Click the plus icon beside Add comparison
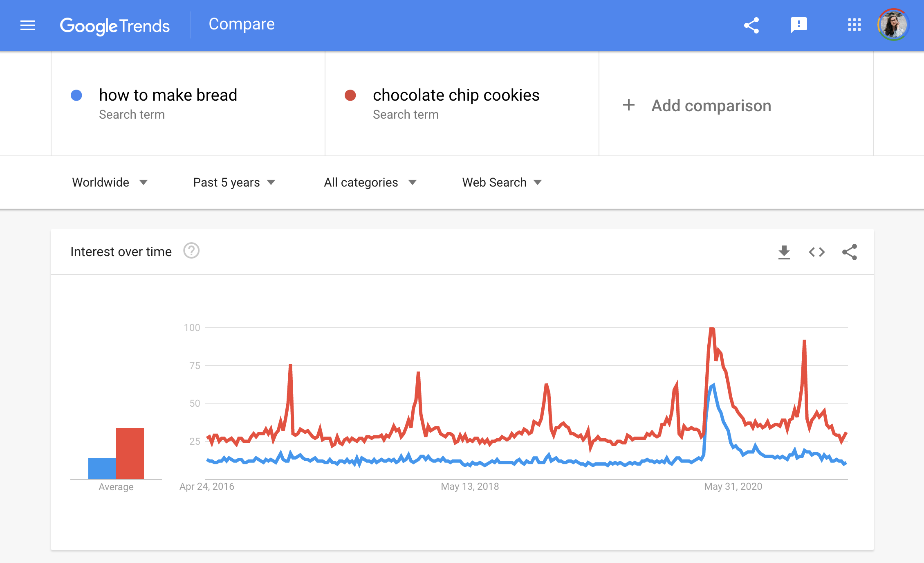 pyautogui.click(x=629, y=106)
